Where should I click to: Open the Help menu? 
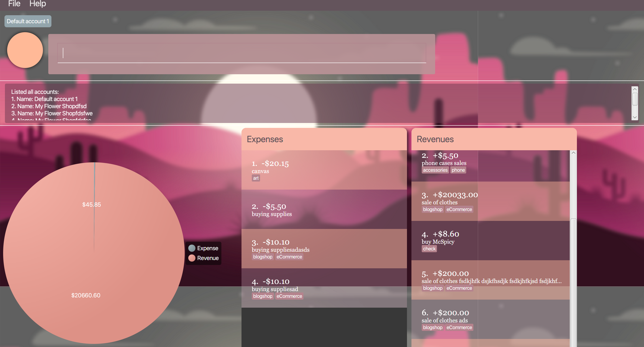[x=38, y=4]
